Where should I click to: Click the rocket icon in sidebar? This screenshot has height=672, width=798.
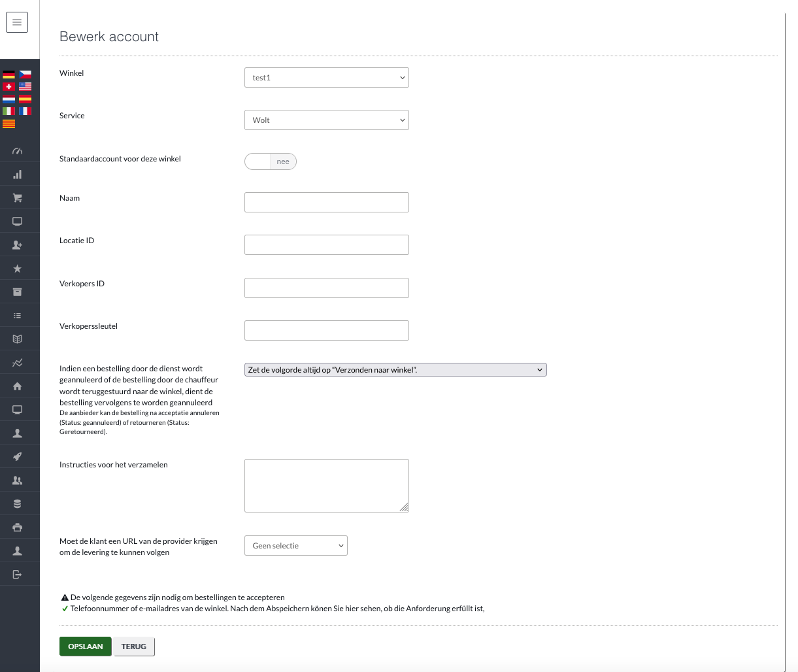click(x=18, y=457)
